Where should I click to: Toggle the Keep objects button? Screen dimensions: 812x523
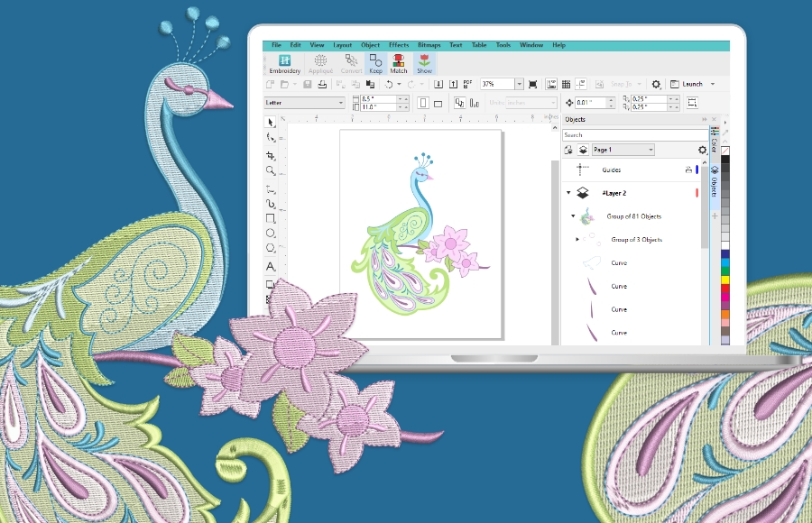point(375,64)
